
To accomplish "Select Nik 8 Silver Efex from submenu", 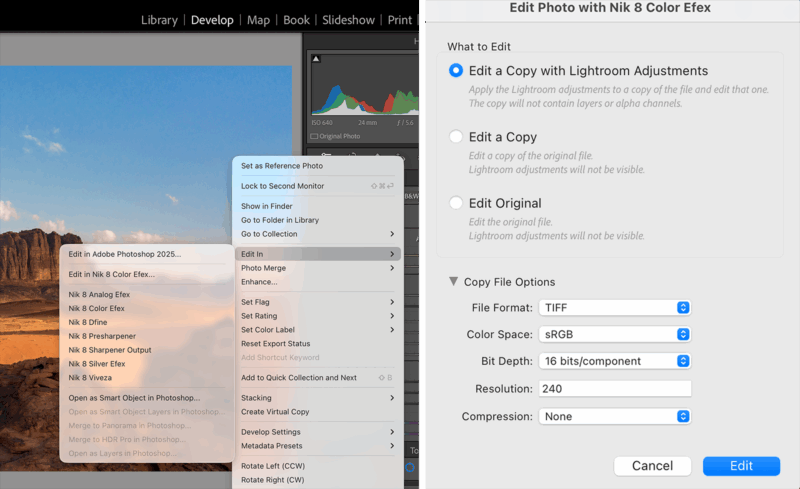I will (98, 364).
